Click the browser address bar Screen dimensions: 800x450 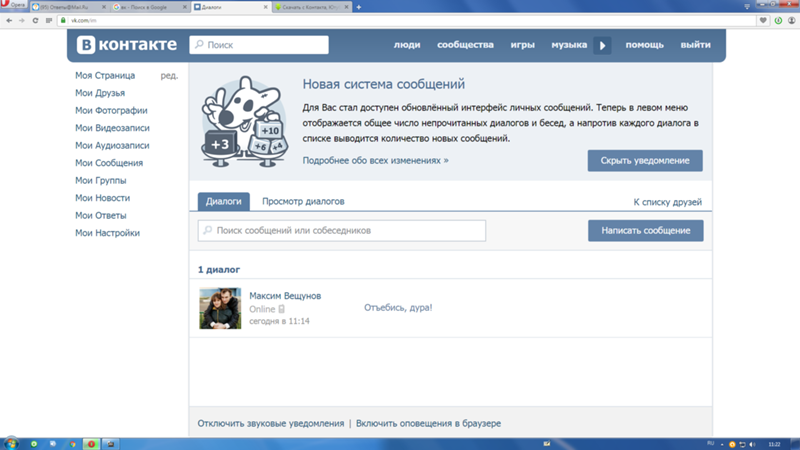click(x=408, y=20)
